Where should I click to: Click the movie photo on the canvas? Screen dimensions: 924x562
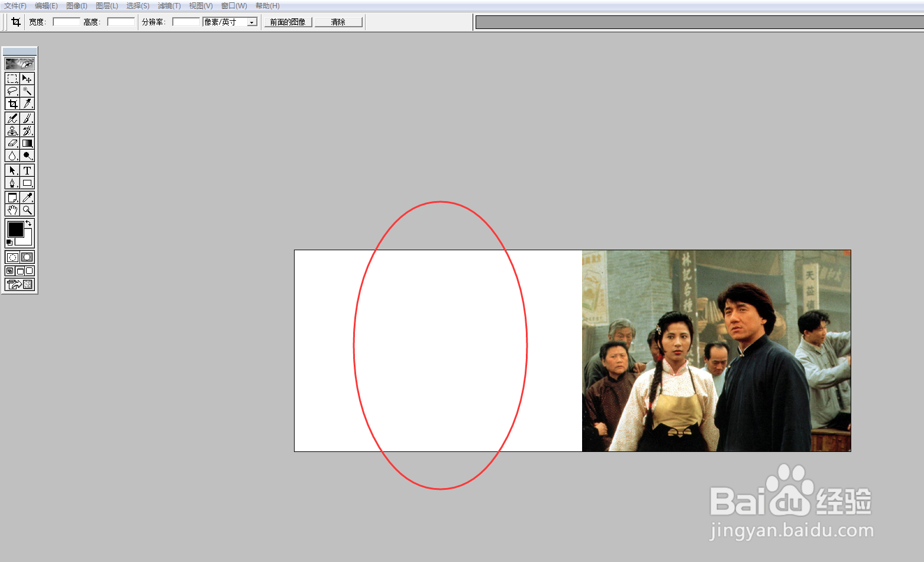coord(716,351)
